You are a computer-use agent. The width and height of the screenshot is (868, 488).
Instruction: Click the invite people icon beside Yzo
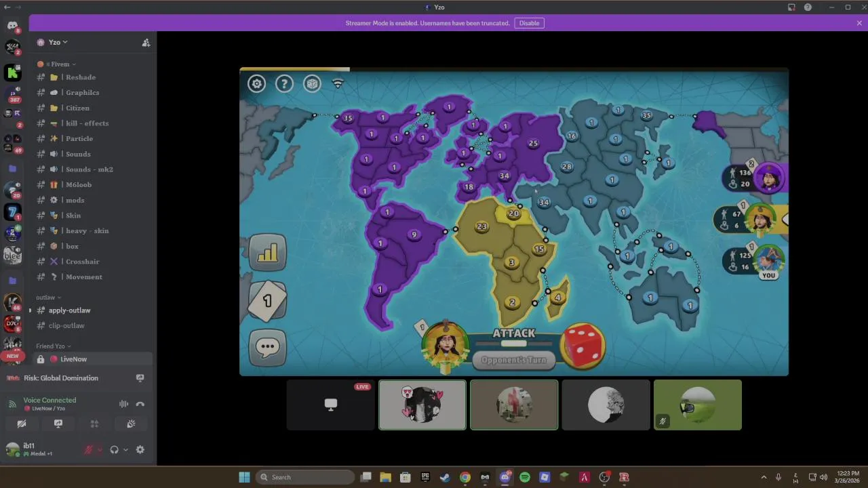coord(146,42)
